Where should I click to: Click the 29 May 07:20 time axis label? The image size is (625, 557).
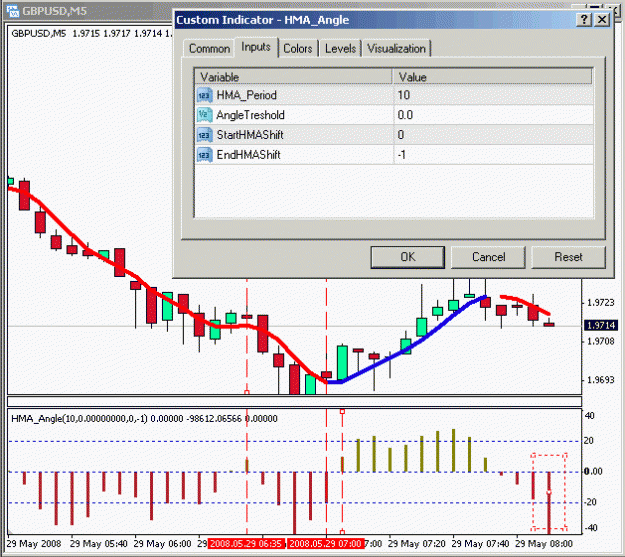tap(417, 544)
